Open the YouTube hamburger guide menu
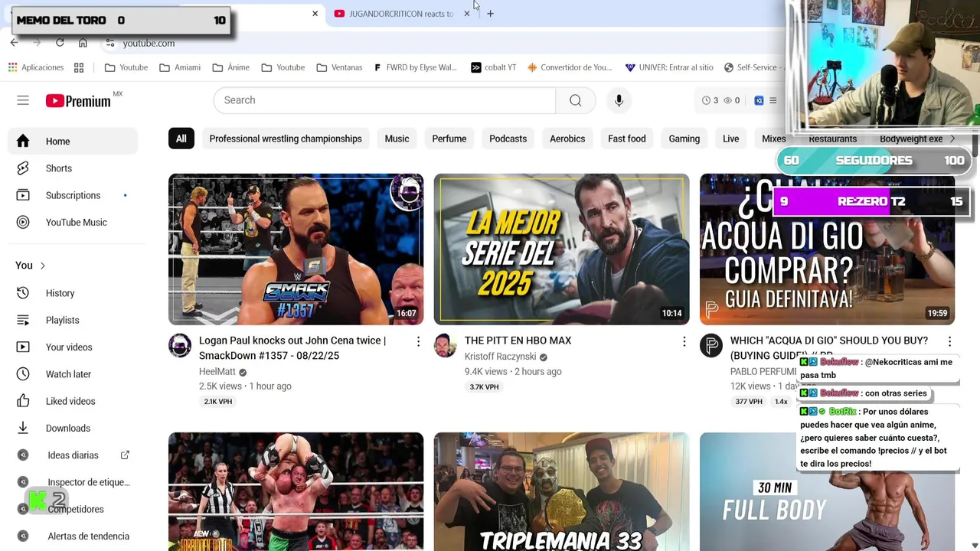 [23, 100]
